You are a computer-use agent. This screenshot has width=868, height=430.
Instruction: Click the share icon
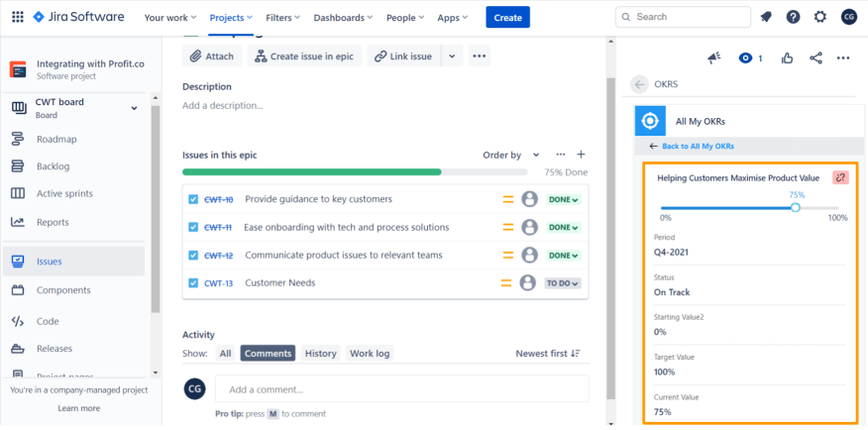point(815,58)
